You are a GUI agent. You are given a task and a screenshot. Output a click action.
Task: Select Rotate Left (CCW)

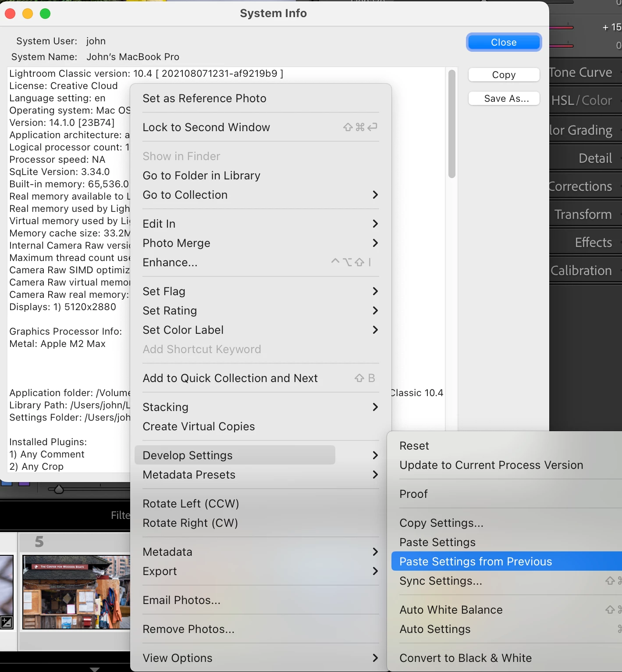260,504
